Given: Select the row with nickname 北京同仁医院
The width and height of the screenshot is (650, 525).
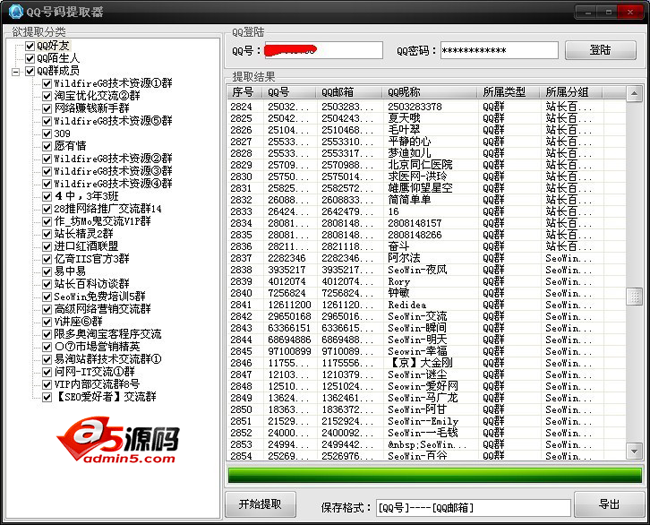Looking at the screenshot, I should [x=427, y=165].
